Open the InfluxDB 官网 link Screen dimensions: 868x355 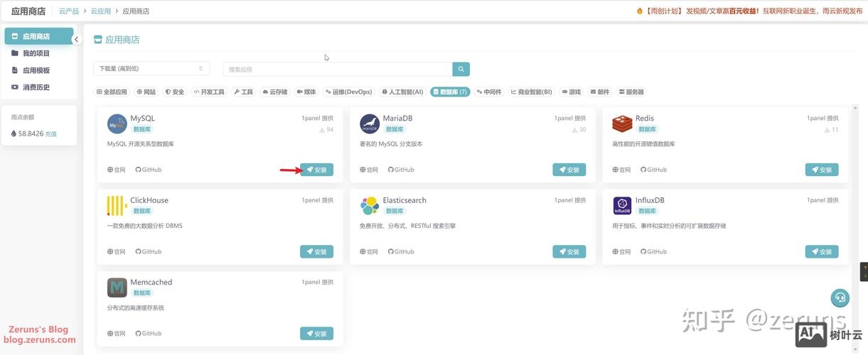pos(621,251)
